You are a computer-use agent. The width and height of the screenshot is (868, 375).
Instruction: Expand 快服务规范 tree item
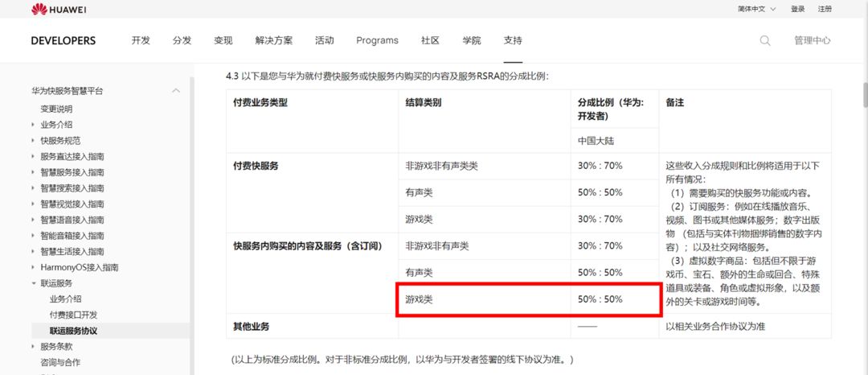(33, 141)
